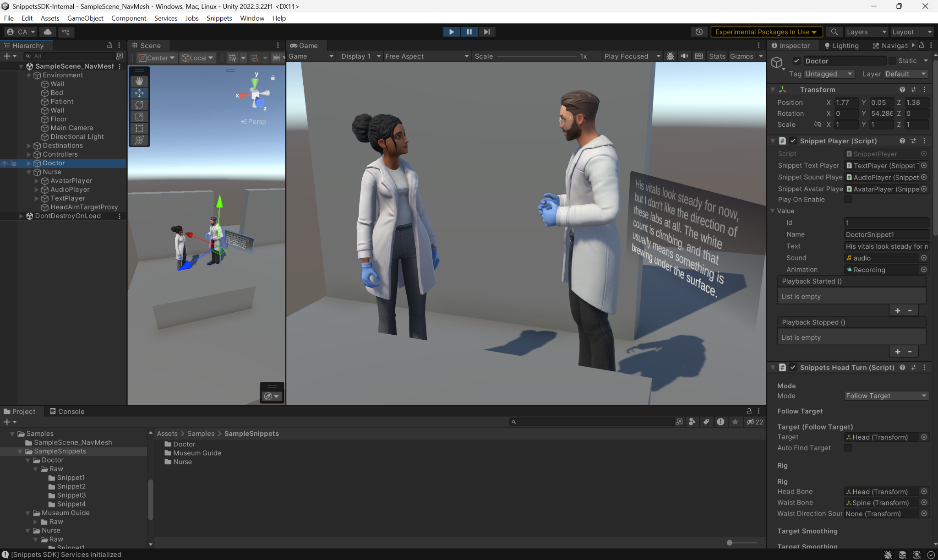938x560 pixels.
Task: Toggle Inspector lock icon
Action: (x=922, y=45)
